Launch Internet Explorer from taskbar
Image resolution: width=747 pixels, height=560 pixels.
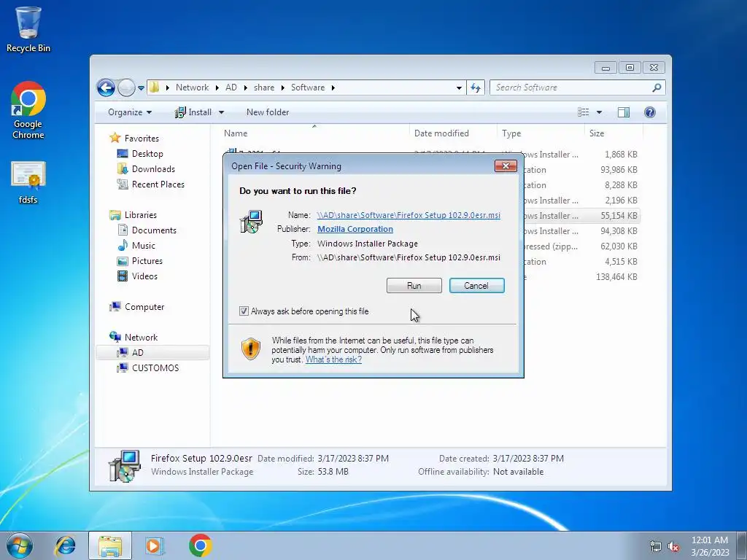65,545
